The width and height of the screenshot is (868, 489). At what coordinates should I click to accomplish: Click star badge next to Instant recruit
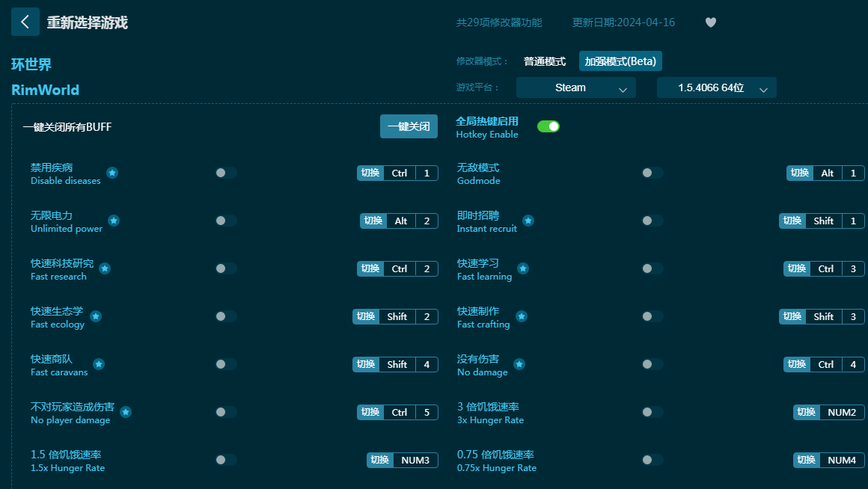tap(528, 221)
